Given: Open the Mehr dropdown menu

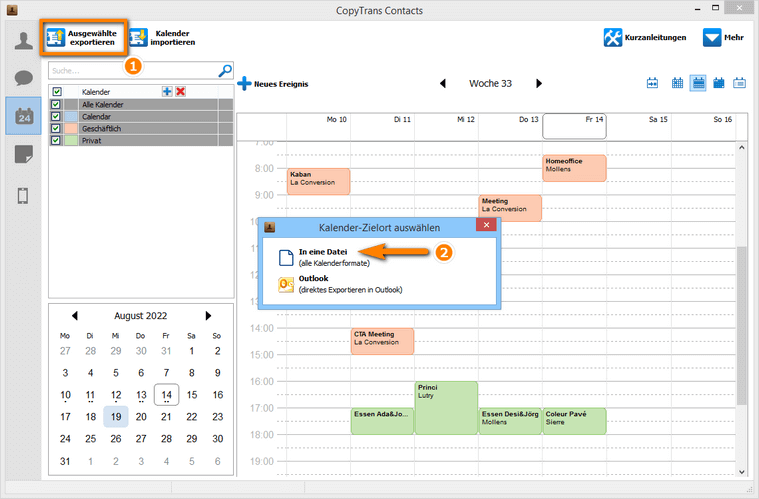Looking at the screenshot, I should point(723,37).
